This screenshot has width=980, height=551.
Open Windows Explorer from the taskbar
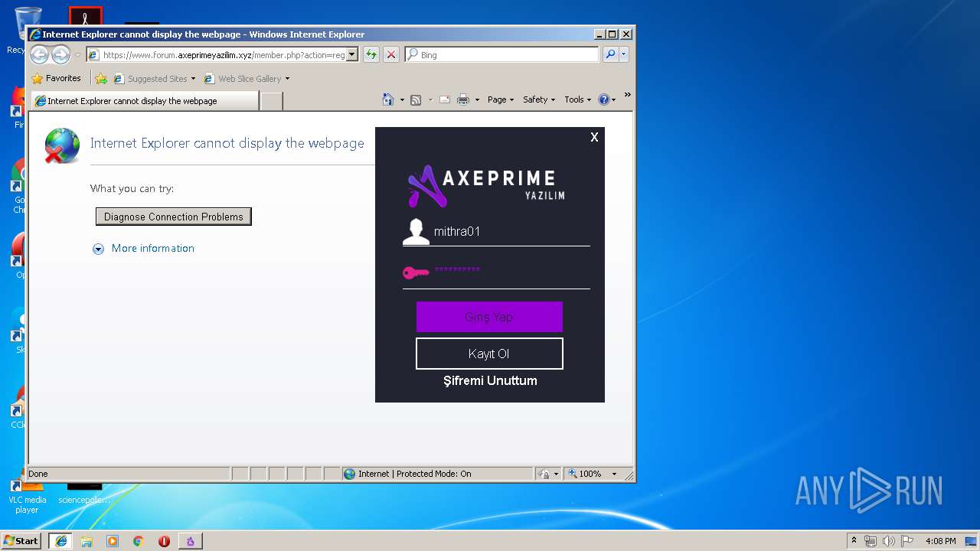tap(87, 541)
